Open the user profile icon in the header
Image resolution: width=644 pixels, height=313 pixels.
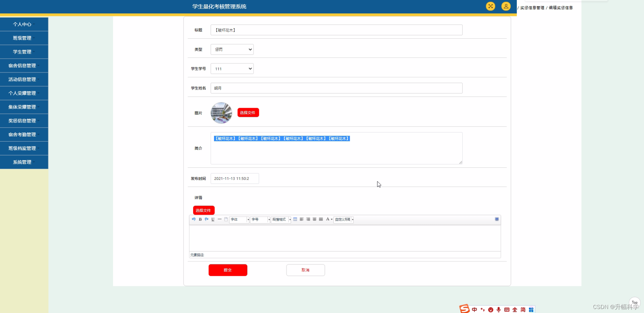506,6
